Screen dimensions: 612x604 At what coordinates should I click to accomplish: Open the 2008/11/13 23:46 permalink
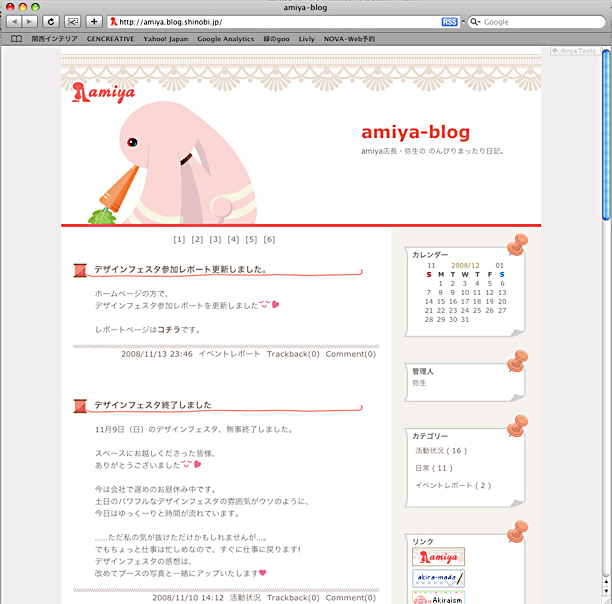157,354
